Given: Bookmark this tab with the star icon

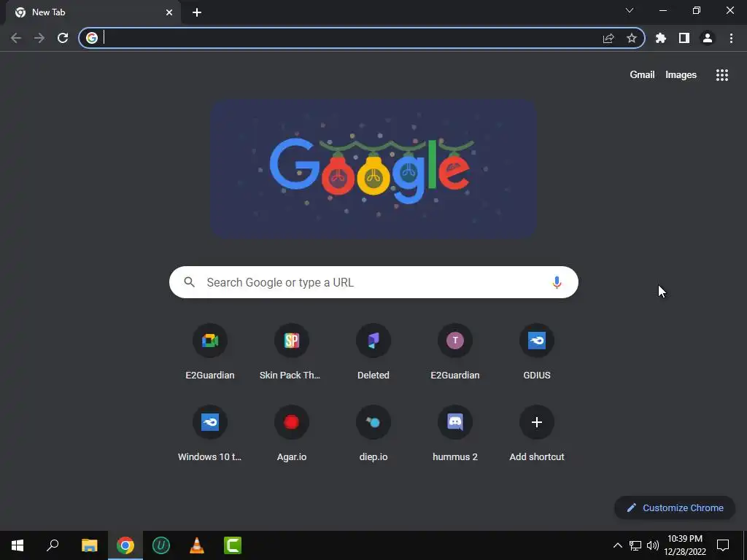Looking at the screenshot, I should 632,38.
